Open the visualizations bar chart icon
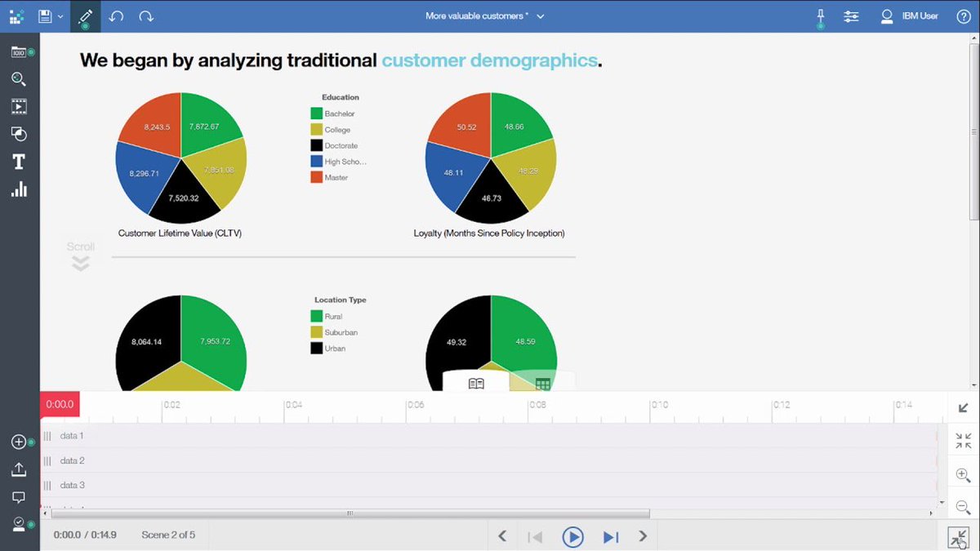The image size is (980, 551). tap(19, 189)
